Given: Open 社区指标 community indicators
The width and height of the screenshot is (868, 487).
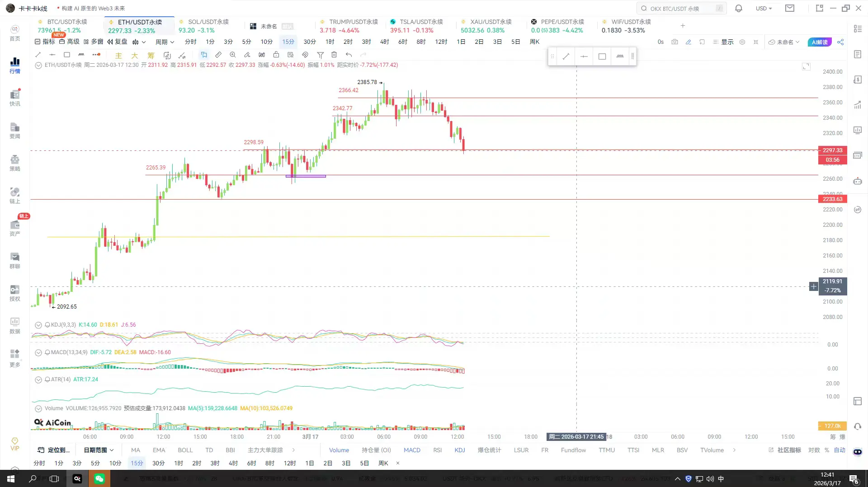Looking at the screenshot, I should click(785, 450).
